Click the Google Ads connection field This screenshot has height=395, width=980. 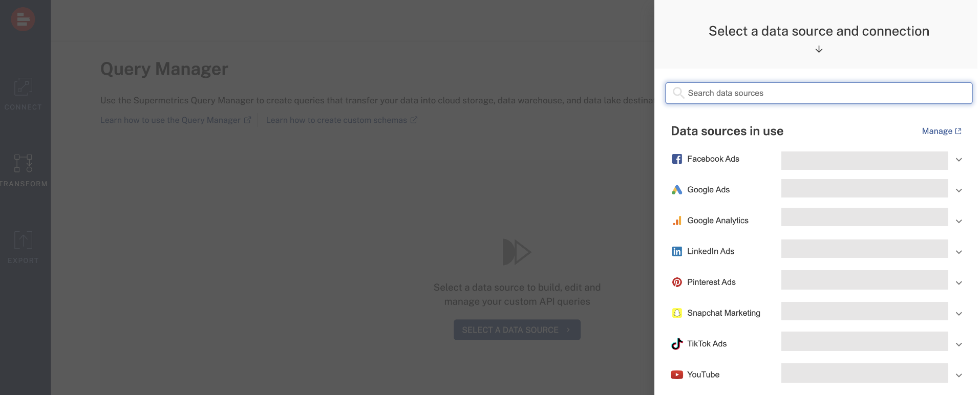tap(864, 188)
